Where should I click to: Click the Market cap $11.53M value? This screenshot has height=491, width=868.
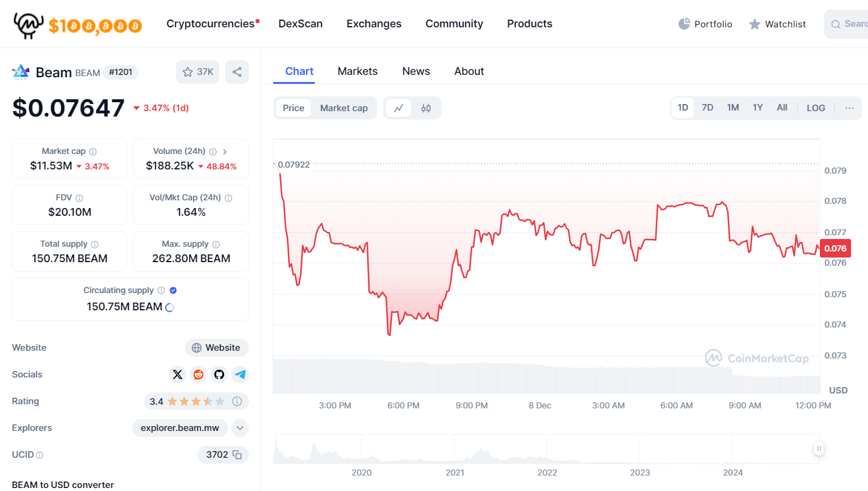(51, 166)
